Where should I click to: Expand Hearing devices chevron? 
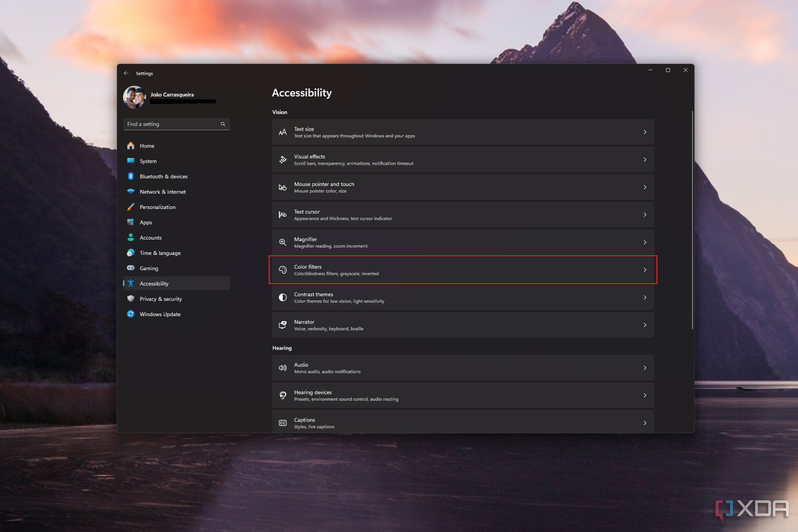[645, 395]
